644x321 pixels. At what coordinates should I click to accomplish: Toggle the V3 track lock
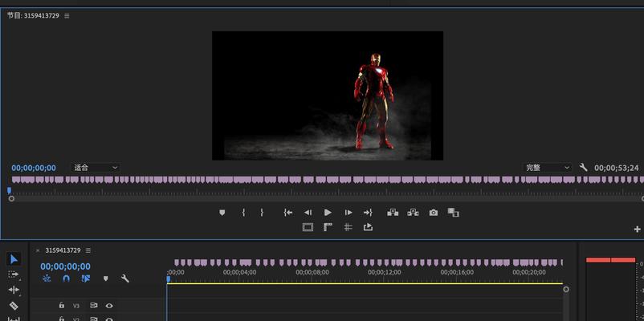click(61, 306)
